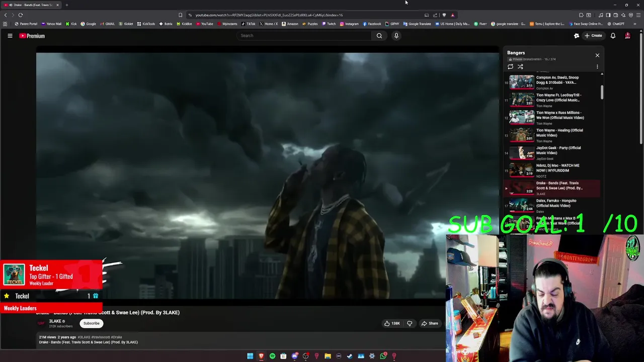Open File Explorer from the taskbar

tap(328, 356)
